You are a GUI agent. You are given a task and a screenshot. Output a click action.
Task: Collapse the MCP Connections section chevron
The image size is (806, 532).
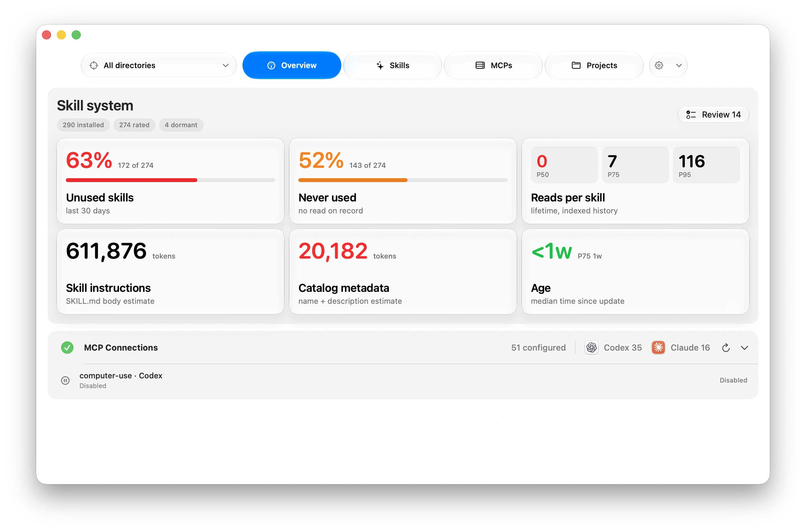point(745,348)
